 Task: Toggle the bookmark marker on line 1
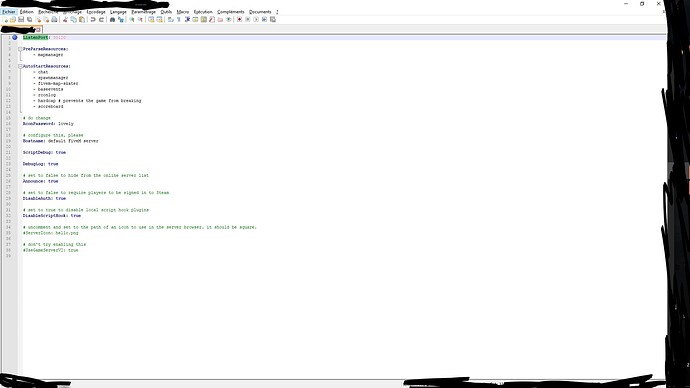(x=15, y=37)
